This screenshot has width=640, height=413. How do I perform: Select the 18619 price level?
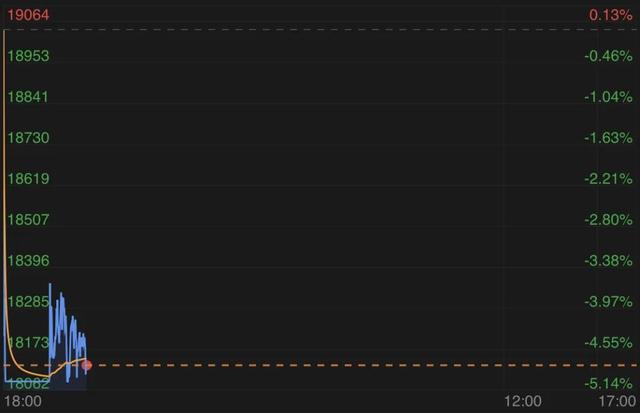click(x=28, y=178)
